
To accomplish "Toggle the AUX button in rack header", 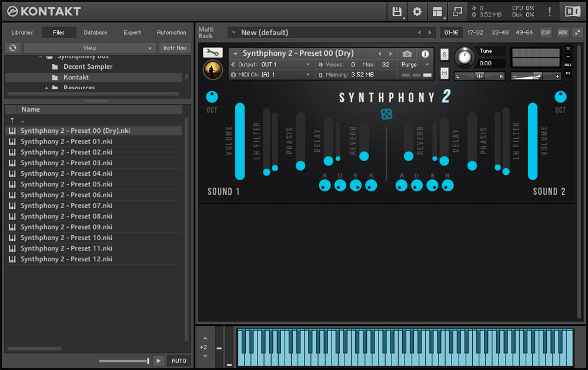I will click(x=563, y=33).
